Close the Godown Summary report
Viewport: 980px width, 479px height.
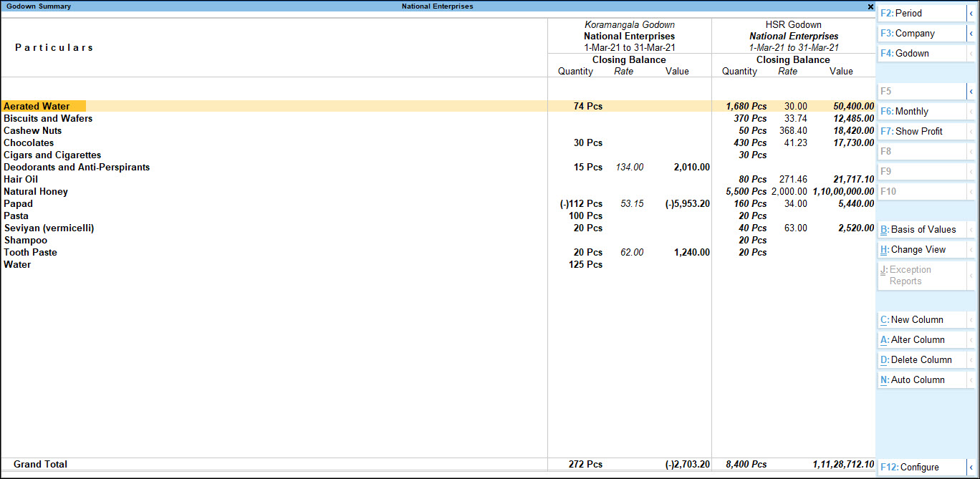[870, 6]
